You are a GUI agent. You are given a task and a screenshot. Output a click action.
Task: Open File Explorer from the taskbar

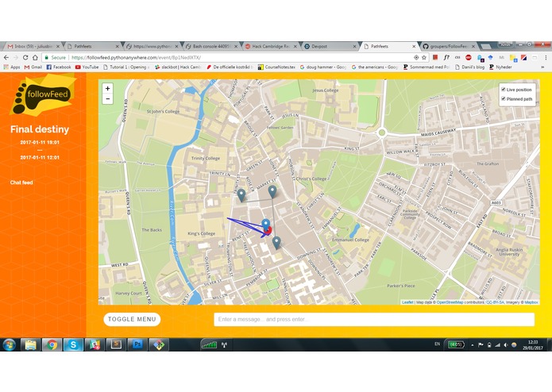31,345
